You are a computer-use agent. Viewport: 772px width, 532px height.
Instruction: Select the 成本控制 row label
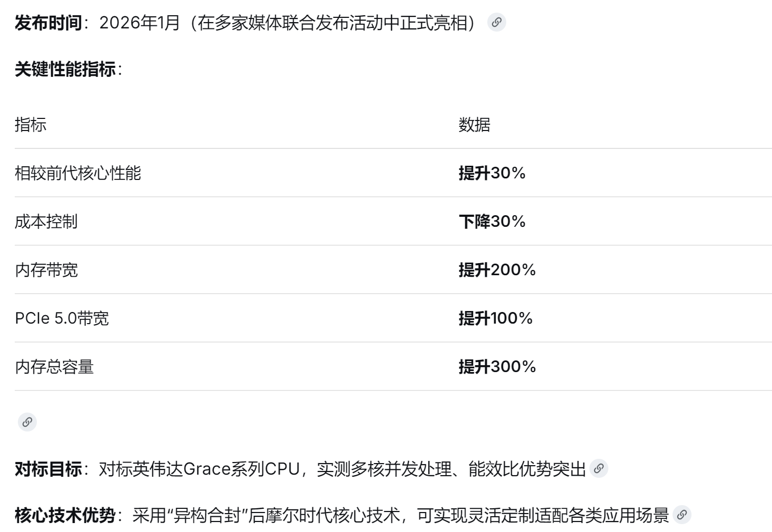pos(46,222)
